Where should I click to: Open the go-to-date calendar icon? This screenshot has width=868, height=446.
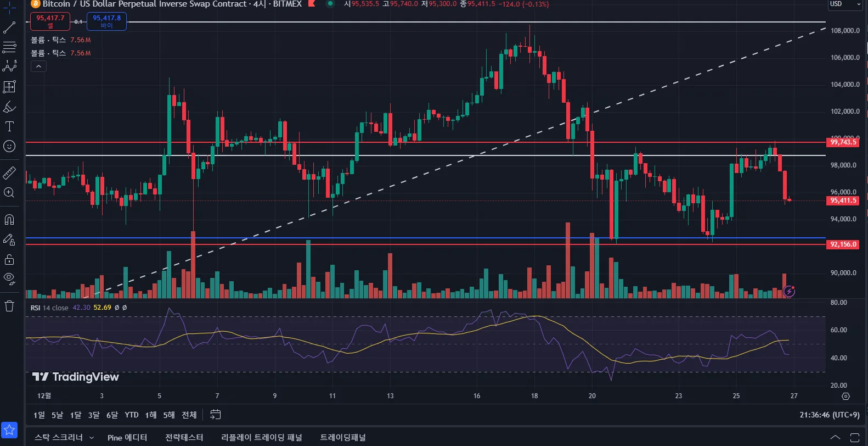click(x=216, y=415)
